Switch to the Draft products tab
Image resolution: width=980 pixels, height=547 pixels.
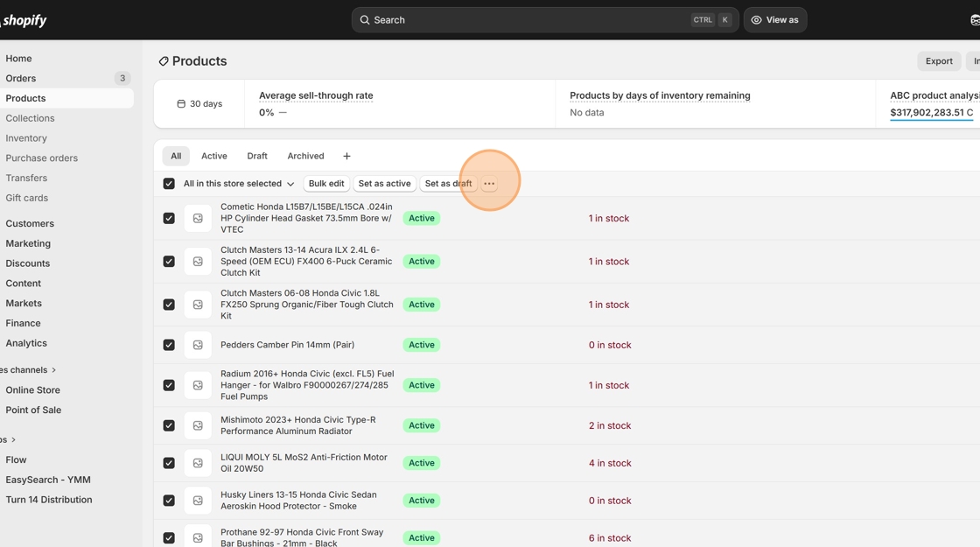pyautogui.click(x=257, y=157)
